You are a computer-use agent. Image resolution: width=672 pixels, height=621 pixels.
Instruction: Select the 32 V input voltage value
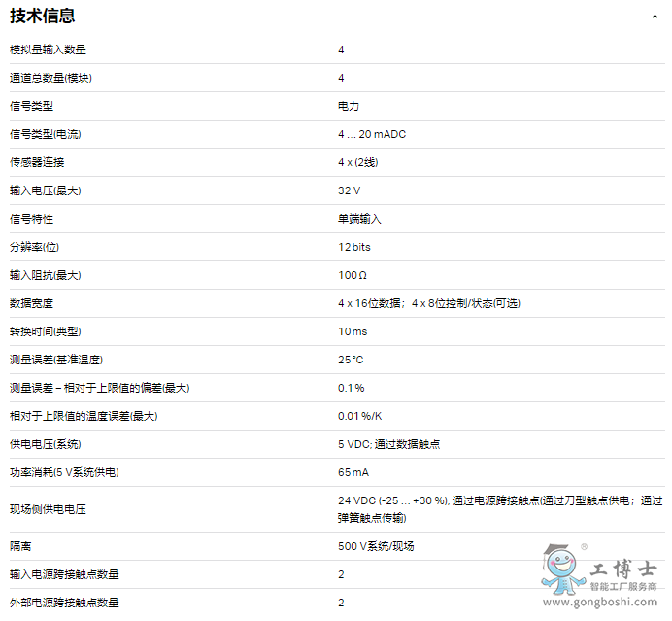(x=350, y=190)
